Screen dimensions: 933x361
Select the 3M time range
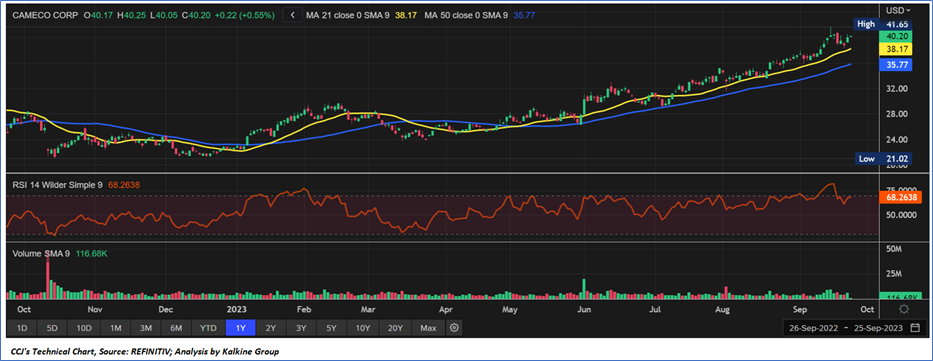coord(146,328)
